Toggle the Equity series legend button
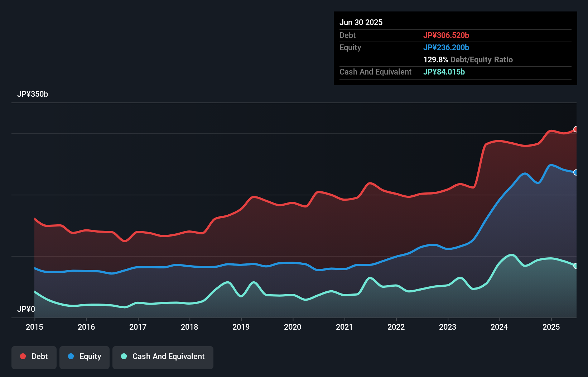The image size is (588, 377). pyautogui.click(x=85, y=357)
